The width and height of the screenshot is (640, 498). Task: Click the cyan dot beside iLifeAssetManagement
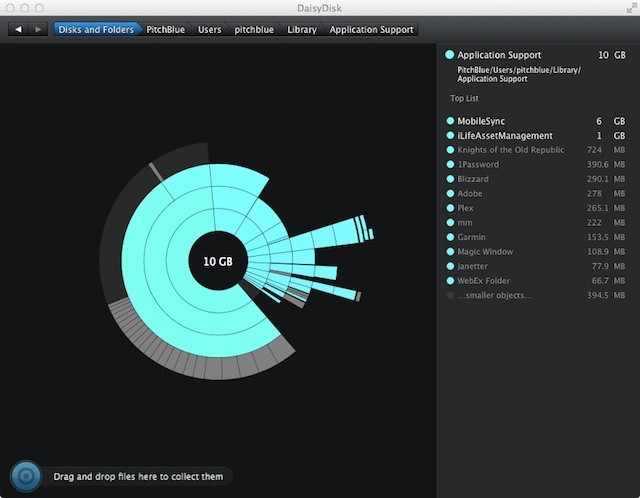(450, 136)
